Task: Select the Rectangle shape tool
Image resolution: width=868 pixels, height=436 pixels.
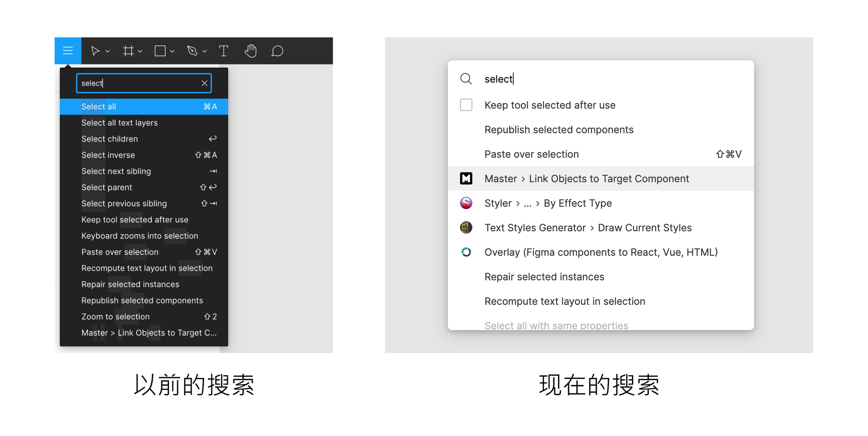Action: coord(160,51)
